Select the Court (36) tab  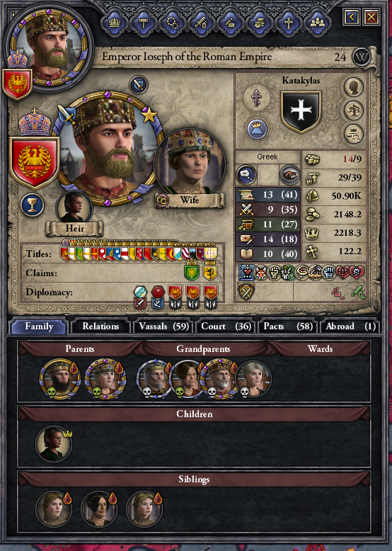click(x=226, y=326)
